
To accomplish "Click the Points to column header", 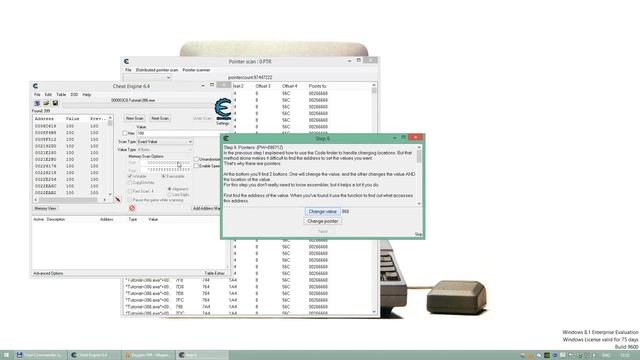I will (x=318, y=86).
